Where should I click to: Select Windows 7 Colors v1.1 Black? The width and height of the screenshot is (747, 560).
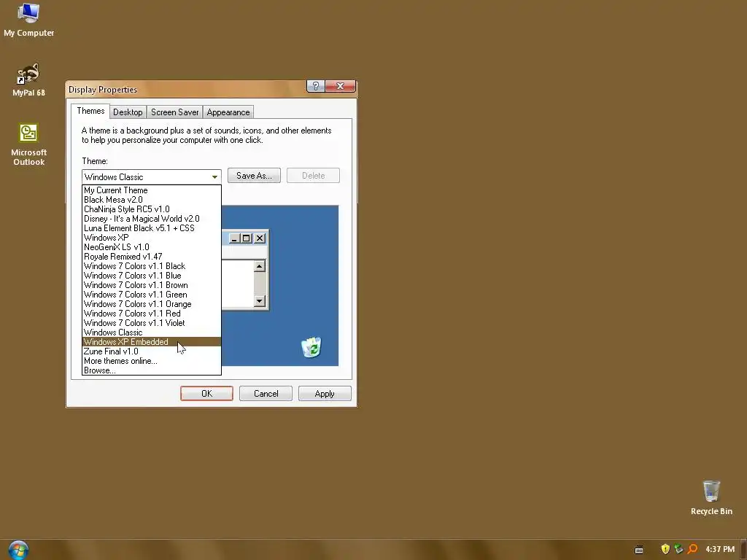[152, 266]
